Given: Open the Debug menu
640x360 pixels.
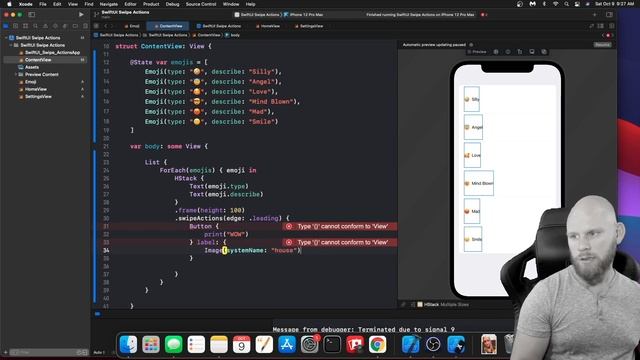Looking at the screenshot, I should [172, 4].
